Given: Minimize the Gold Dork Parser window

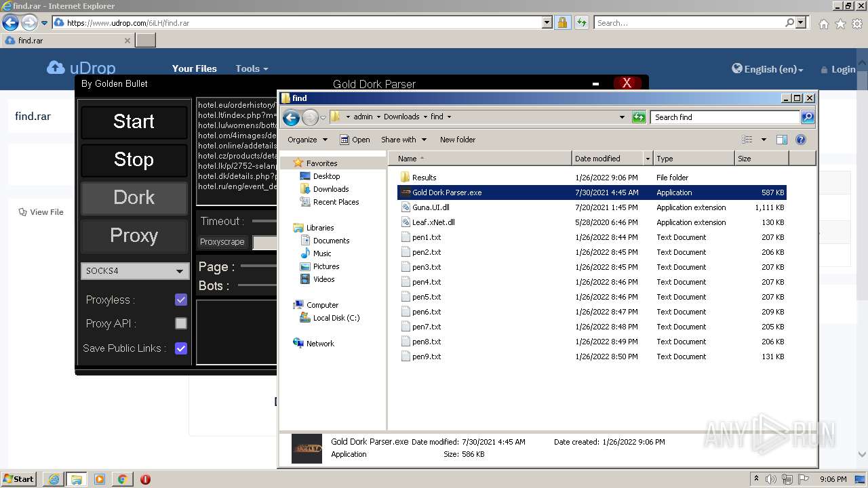Looking at the screenshot, I should pyautogui.click(x=595, y=84).
